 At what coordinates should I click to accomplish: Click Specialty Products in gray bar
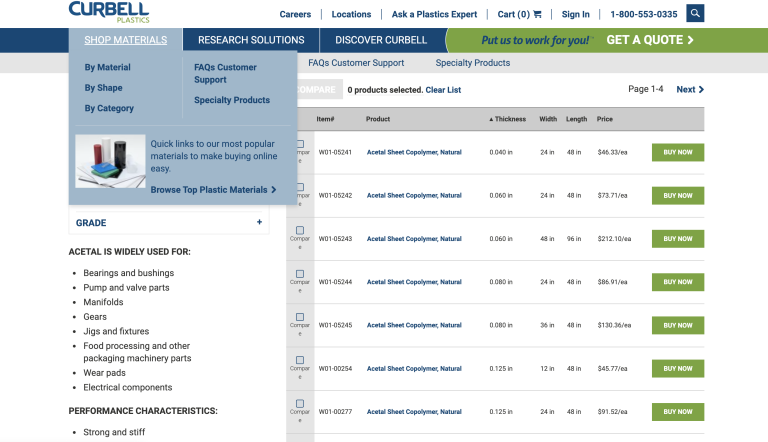tap(473, 63)
